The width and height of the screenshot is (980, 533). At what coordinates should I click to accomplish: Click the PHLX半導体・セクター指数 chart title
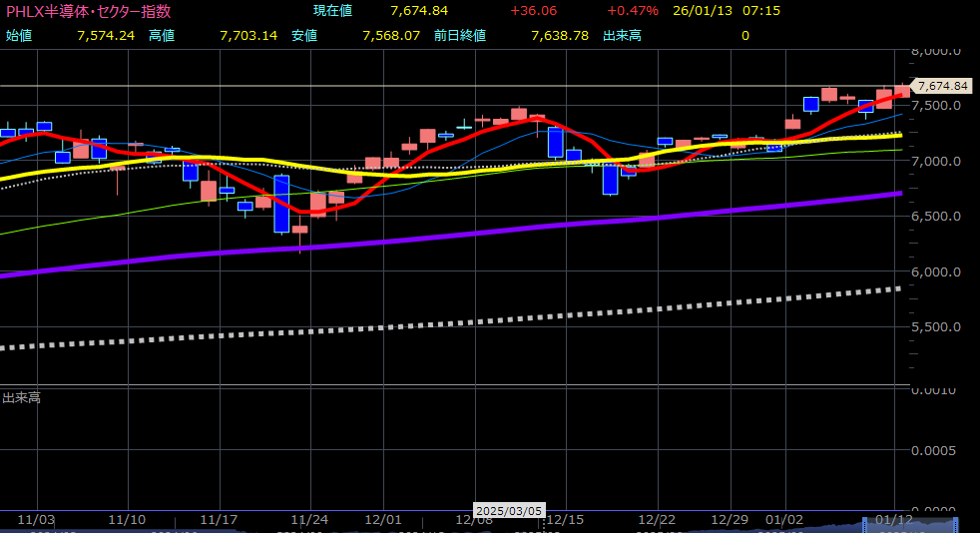point(88,11)
